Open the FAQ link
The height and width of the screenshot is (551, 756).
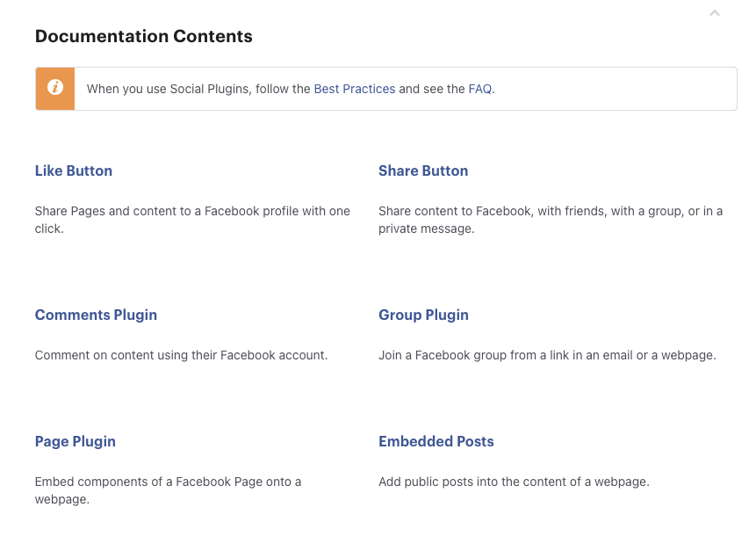tap(480, 89)
